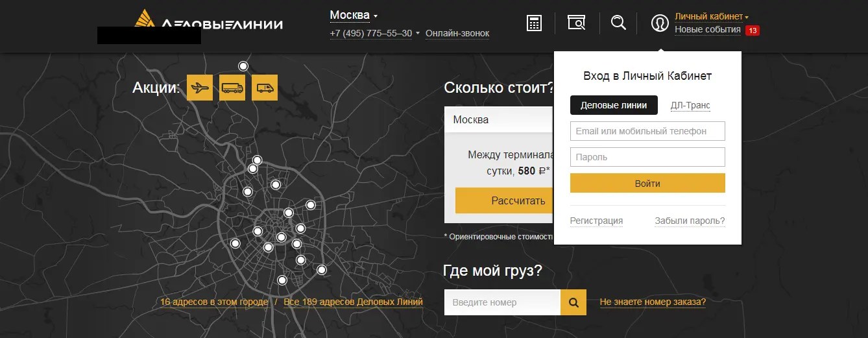
Task: Click the Пароль input field
Action: [647, 157]
